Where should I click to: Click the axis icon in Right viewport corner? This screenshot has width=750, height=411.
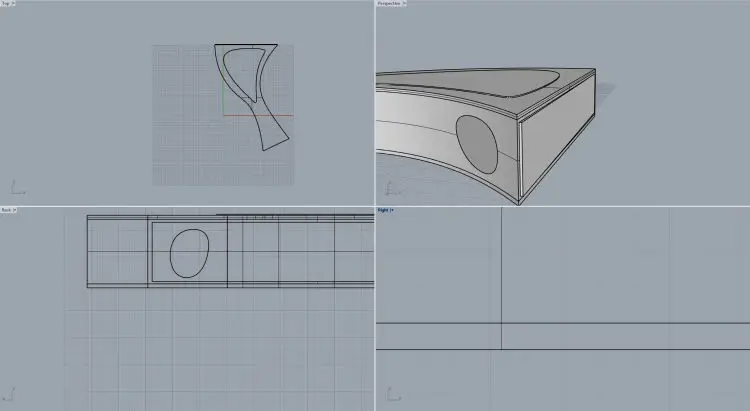coord(393,395)
